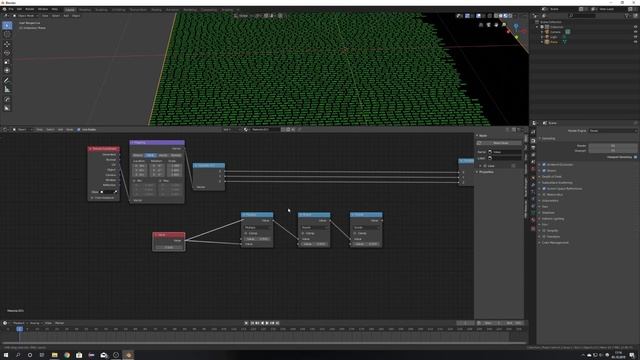Enable the Motion Blur checkbox

[x=544, y=195]
